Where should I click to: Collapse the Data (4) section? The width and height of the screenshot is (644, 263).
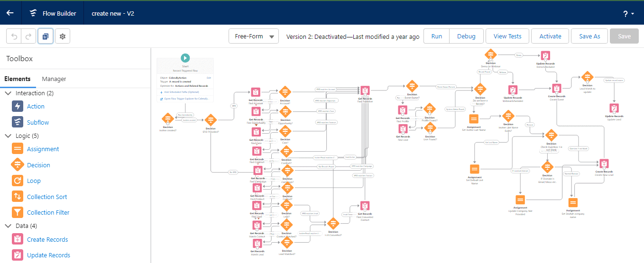(8, 226)
